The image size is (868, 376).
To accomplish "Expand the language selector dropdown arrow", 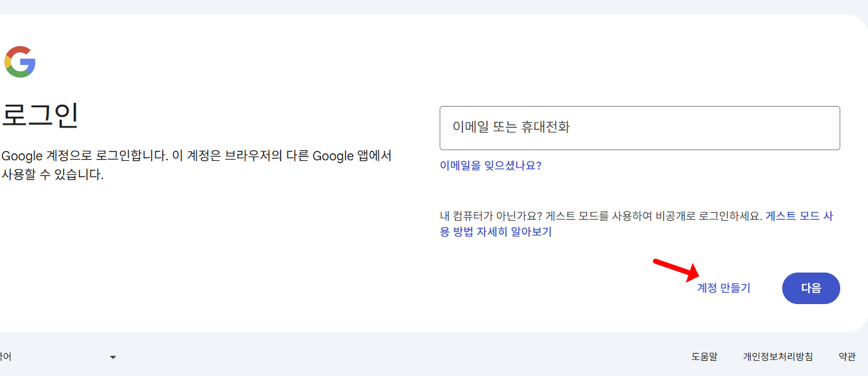I will (113, 357).
